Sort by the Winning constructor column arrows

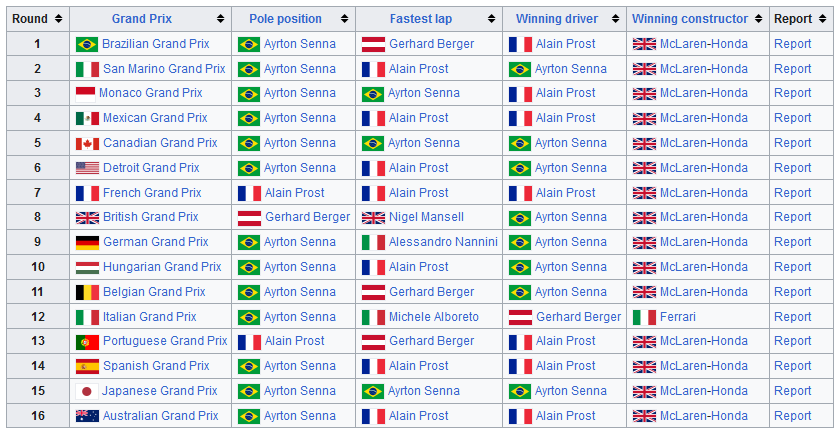[759, 19]
